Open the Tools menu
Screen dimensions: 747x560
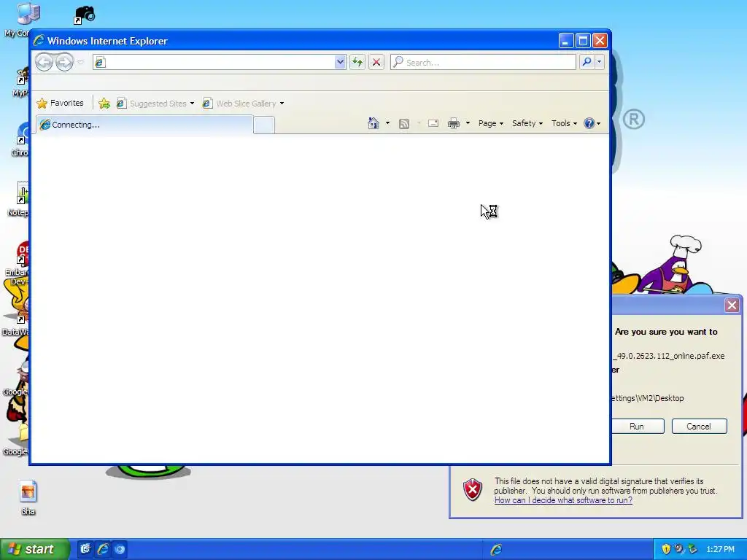pyautogui.click(x=564, y=123)
